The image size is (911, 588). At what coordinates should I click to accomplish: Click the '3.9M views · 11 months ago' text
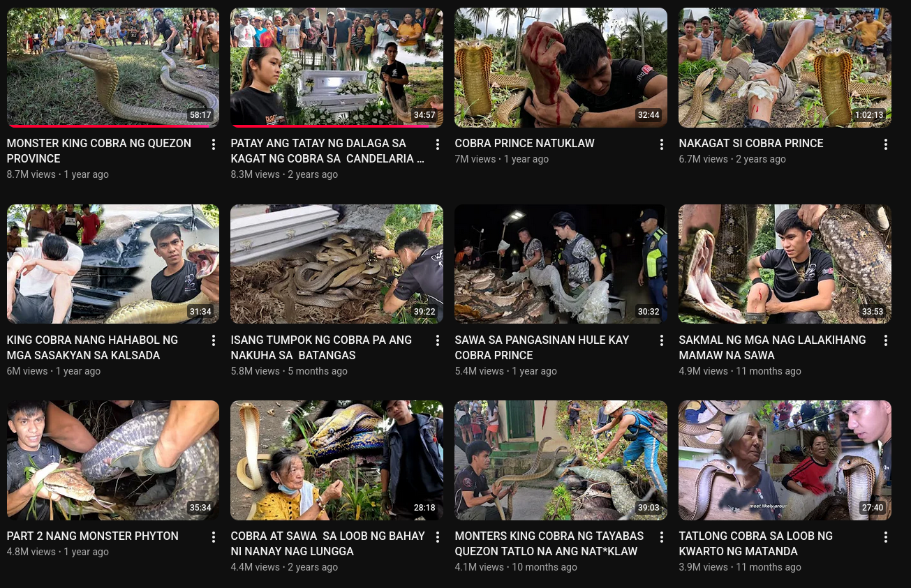740,567
